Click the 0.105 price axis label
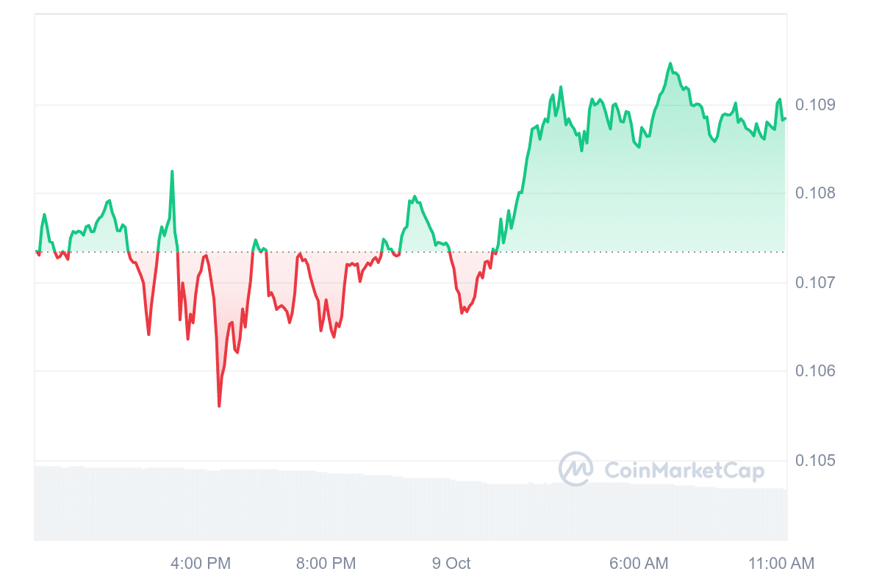Image resolution: width=882 pixels, height=588 pixels. 816,461
